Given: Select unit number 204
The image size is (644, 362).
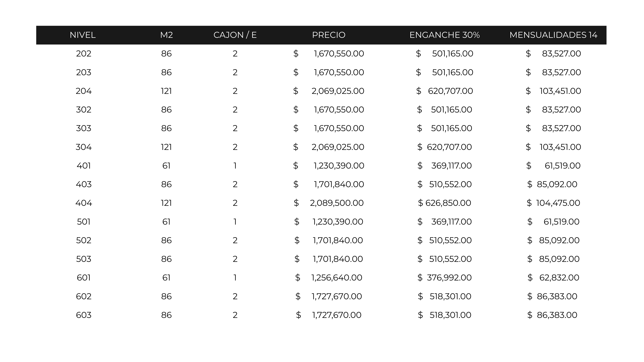Looking at the screenshot, I should click(x=84, y=91).
